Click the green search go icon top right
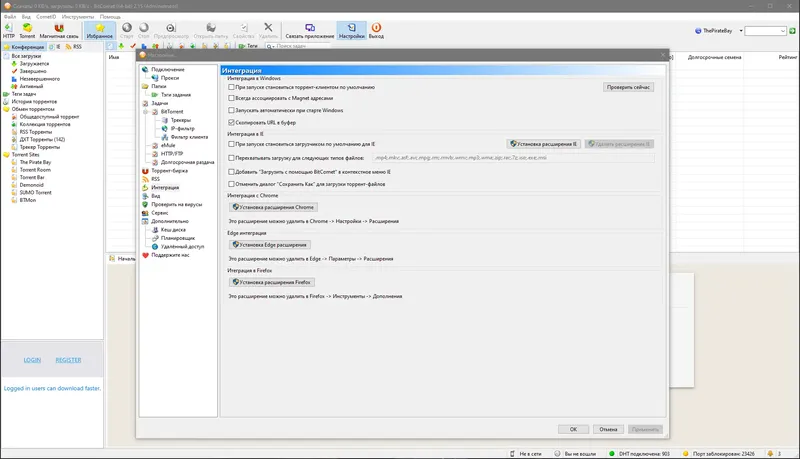 tap(792, 31)
